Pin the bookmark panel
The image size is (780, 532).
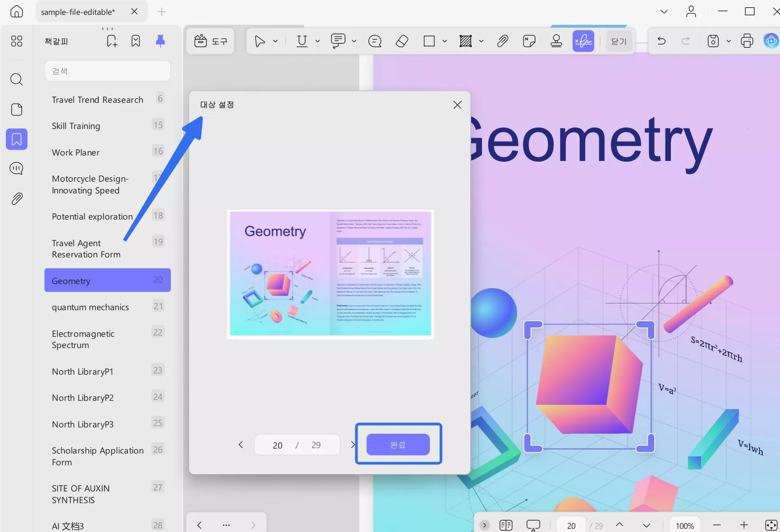(160, 41)
